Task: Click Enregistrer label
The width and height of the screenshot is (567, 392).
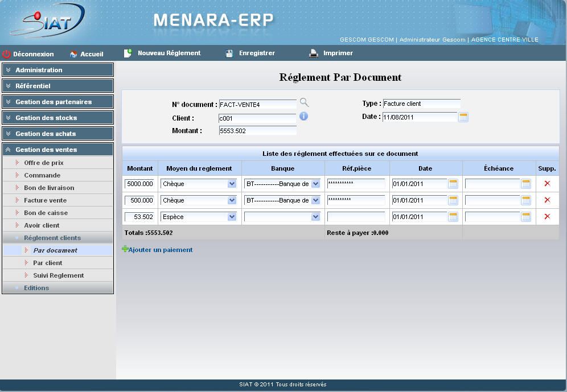Action: coord(257,53)
